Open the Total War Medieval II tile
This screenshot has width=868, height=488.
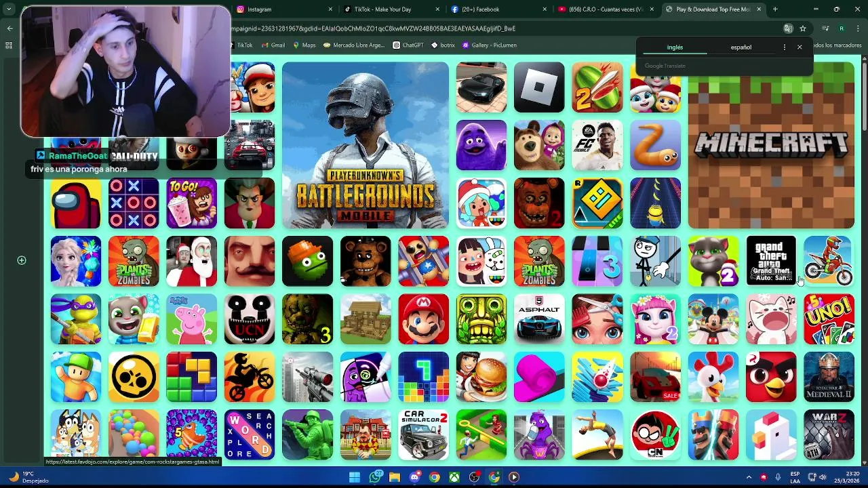[829, 377]
